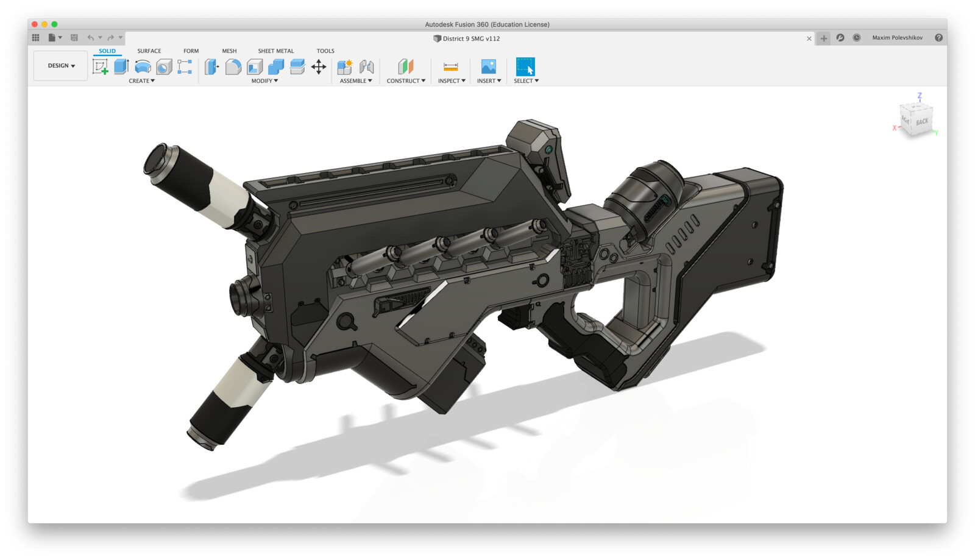Switch to the SHEET METAL tab
975x560 pixels.
point(276,51)
